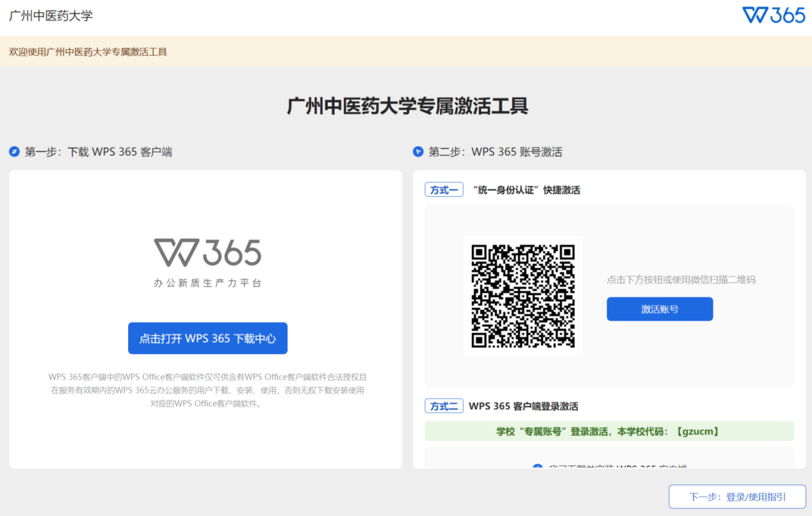The image size is (812, 516).
Task: Click the green school code 【gzucm】 notice
Action: coord(608,431)
